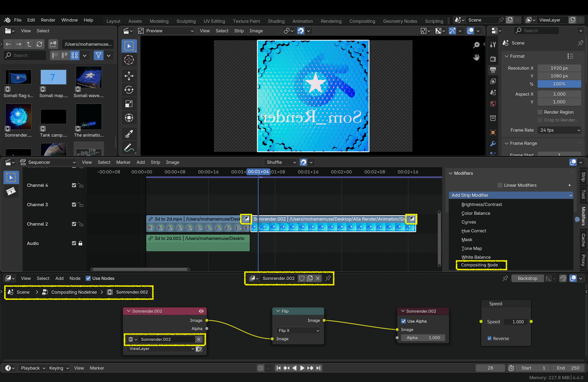Collapse the Format panel
588x382 pixels.
tap(506, 56)
